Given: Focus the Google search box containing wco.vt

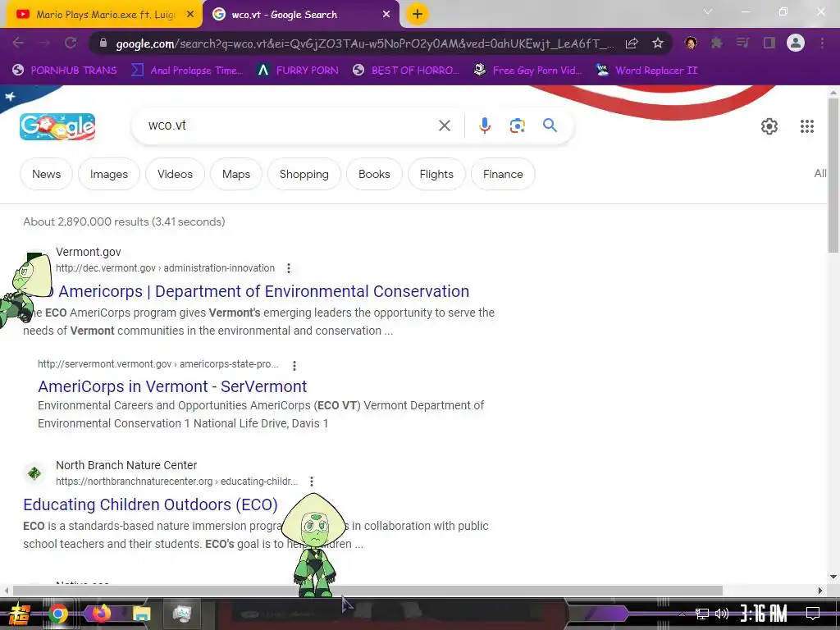Looking at the screenshot, I should click(x=290, y=126).
